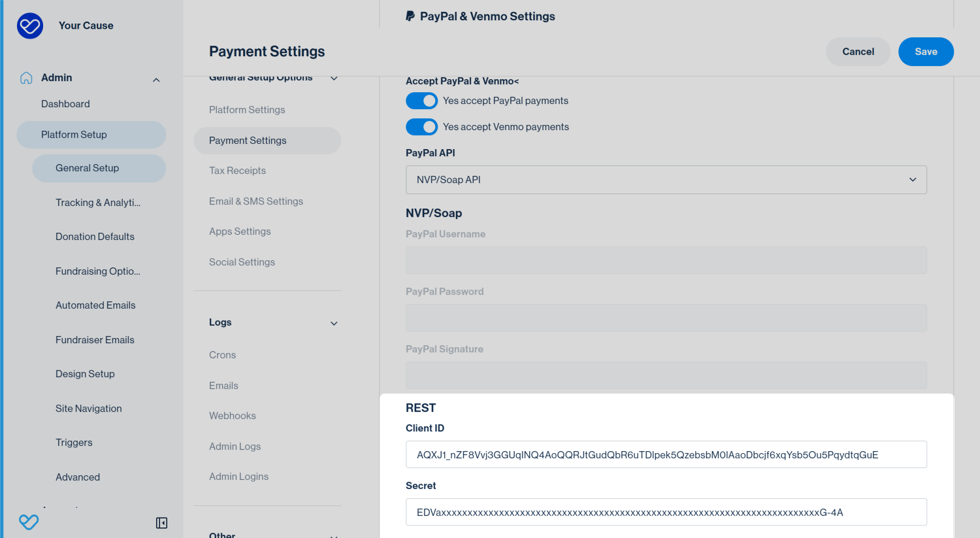Click the Accept PayPal & Venmo label

tap(462, 81)
